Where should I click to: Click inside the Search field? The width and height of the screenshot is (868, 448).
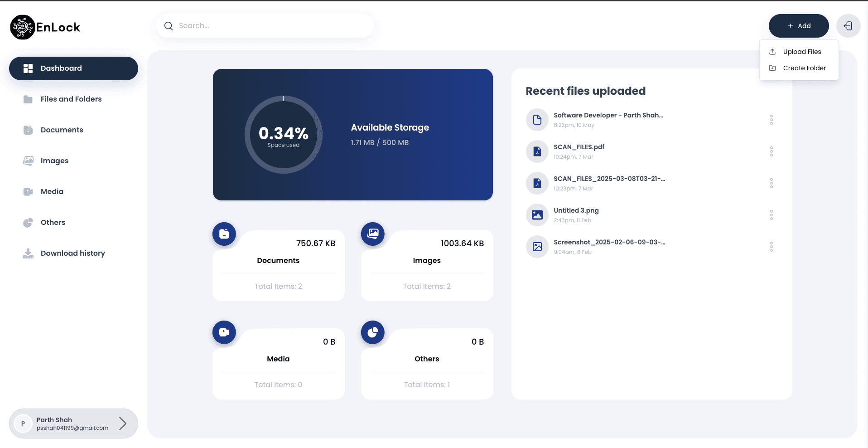pyautogui.click(x=265, y=25)
